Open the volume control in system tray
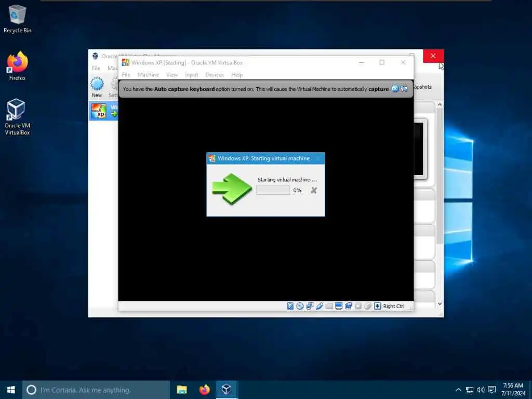 [481, 390]
